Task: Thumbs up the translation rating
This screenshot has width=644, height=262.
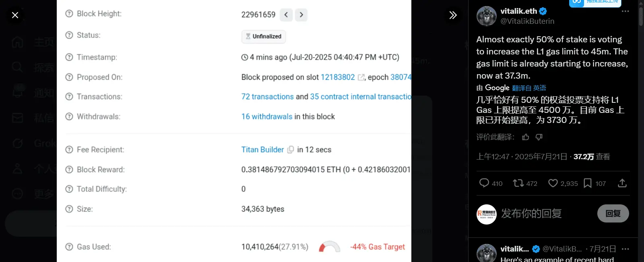Action: pyautogui.click(x=526, y=137)
